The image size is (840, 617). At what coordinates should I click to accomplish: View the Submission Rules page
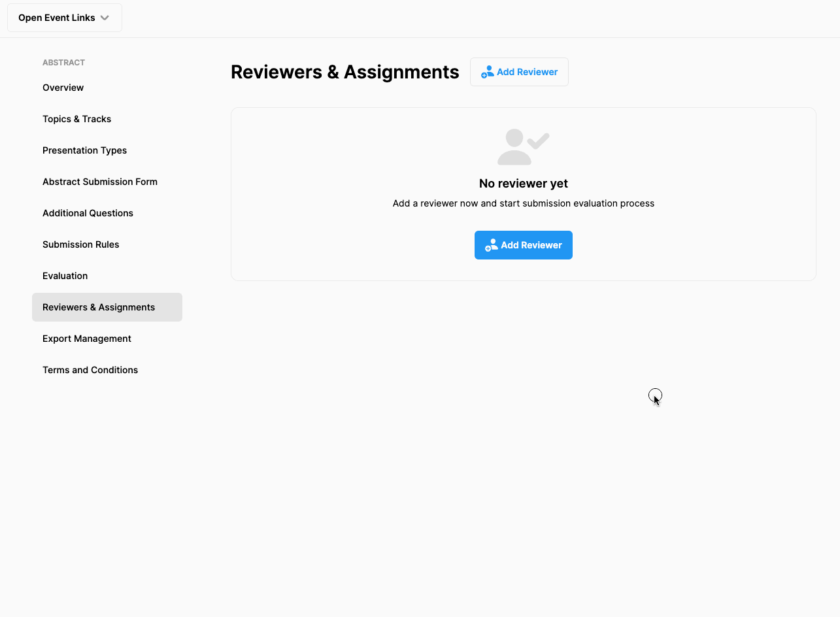click(x=80, y=244)
